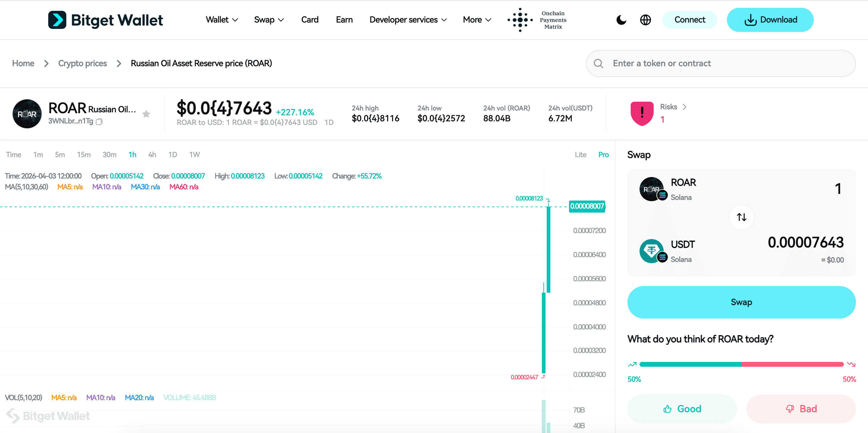Screen dimensions: 868x433
Task: Click the bullish/bearish sentiment bar
Action: (x=741, y=364)
